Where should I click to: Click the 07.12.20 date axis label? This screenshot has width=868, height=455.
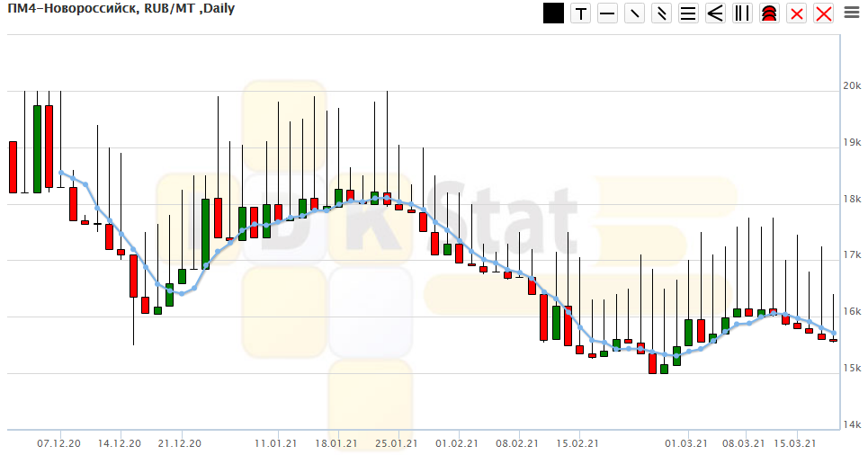(x=59, y=442)
